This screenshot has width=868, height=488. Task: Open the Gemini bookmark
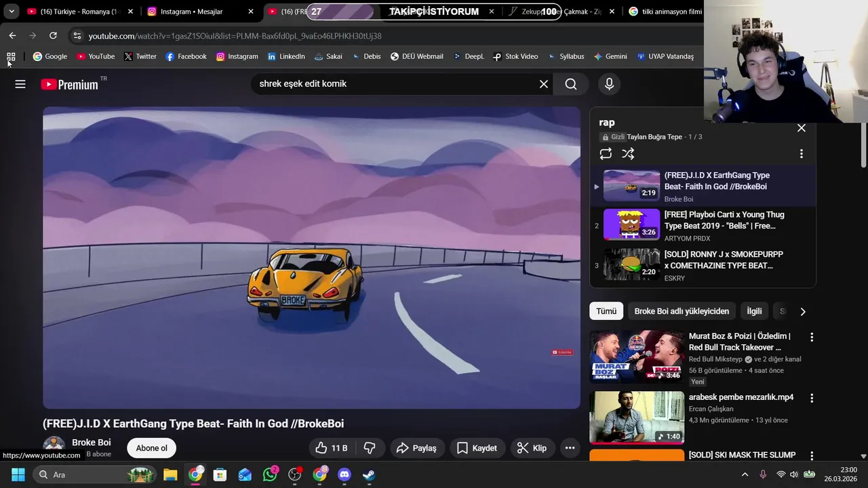pos(610,56)
